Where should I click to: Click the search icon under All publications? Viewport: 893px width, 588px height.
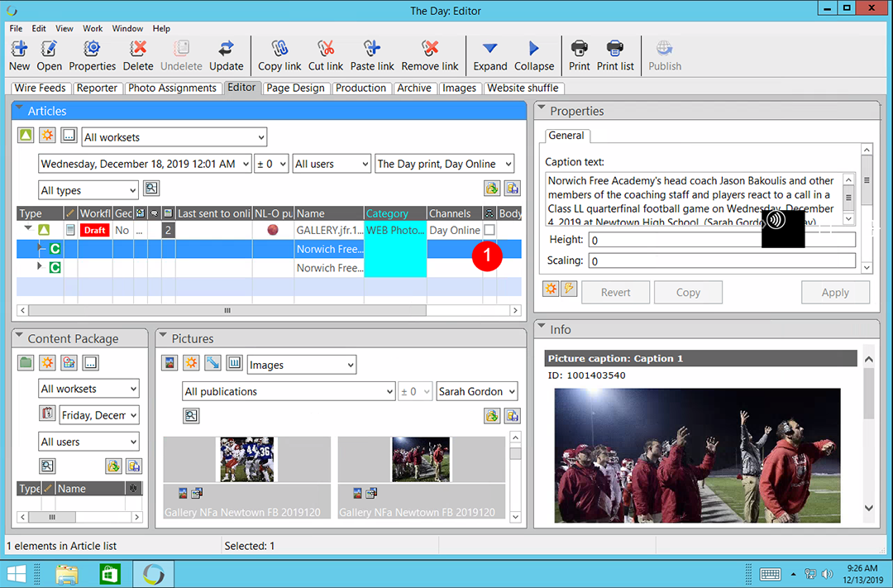[191, 415]
